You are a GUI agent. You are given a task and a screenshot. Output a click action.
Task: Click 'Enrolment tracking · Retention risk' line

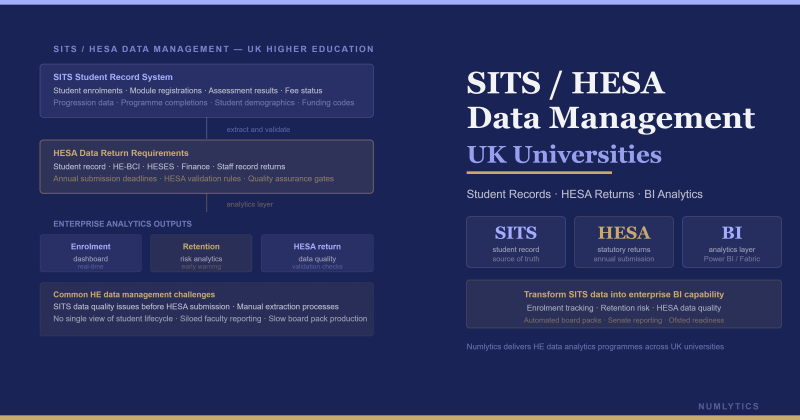pyautogui.click(x=624, y=308)
